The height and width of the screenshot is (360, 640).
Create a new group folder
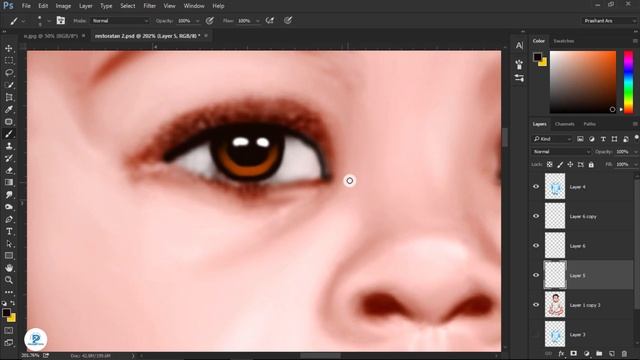pos(599,353)
